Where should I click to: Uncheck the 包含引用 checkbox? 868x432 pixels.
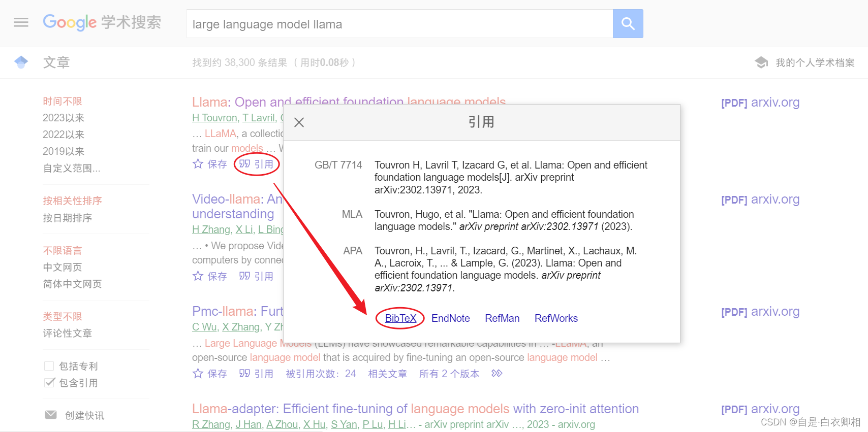click(49, 383)
